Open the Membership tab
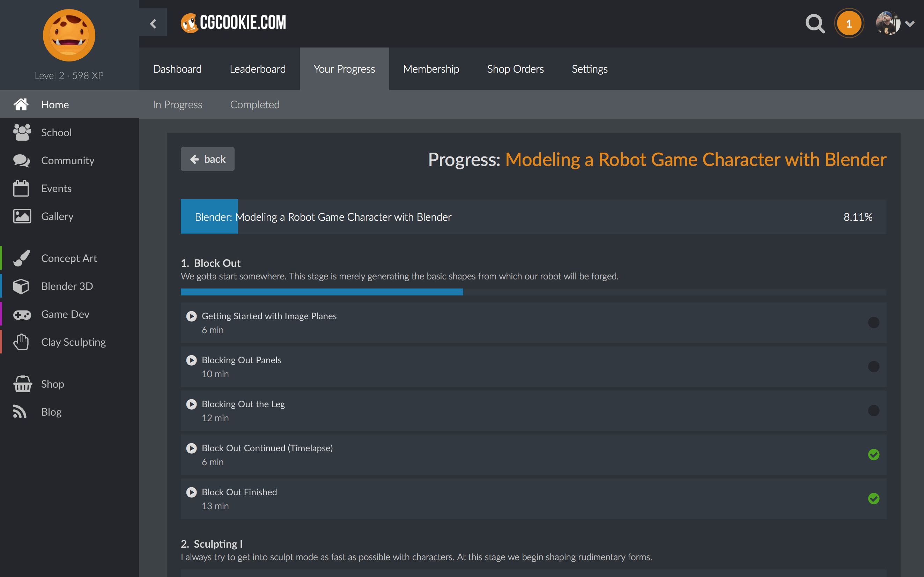The height and width of the screenshot is (577, 924). 431,69
